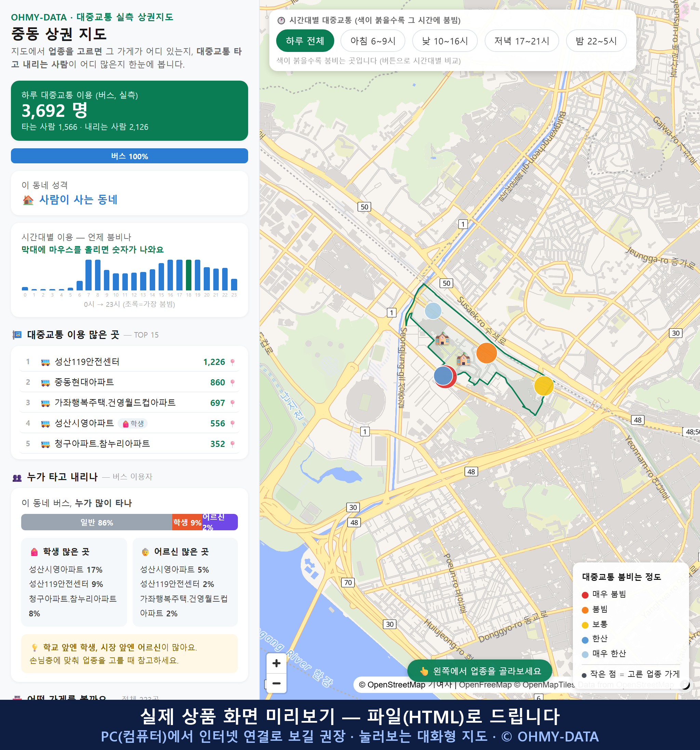Click the bus icon beside 중동현대아파트
This screenshot has height=750, width=700.
[45, 383]
